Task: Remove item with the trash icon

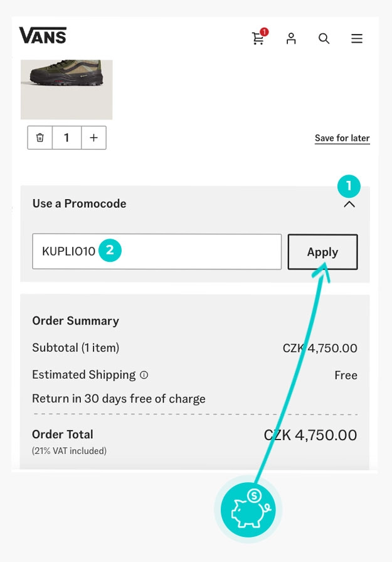Action: [40, 138]
